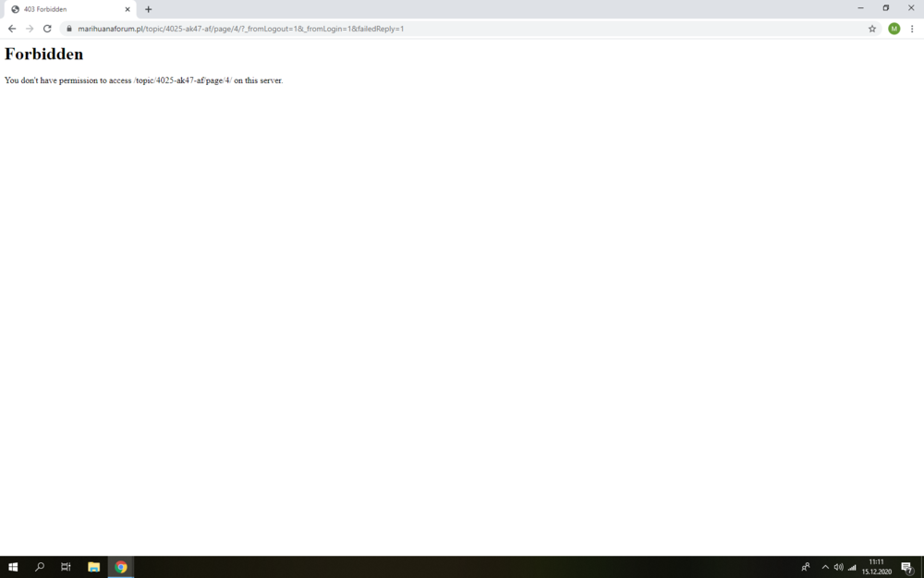Open Chrome's three-dot menu
The height and width of the screenshot is (578, 924).
click(x=912, y=29)
